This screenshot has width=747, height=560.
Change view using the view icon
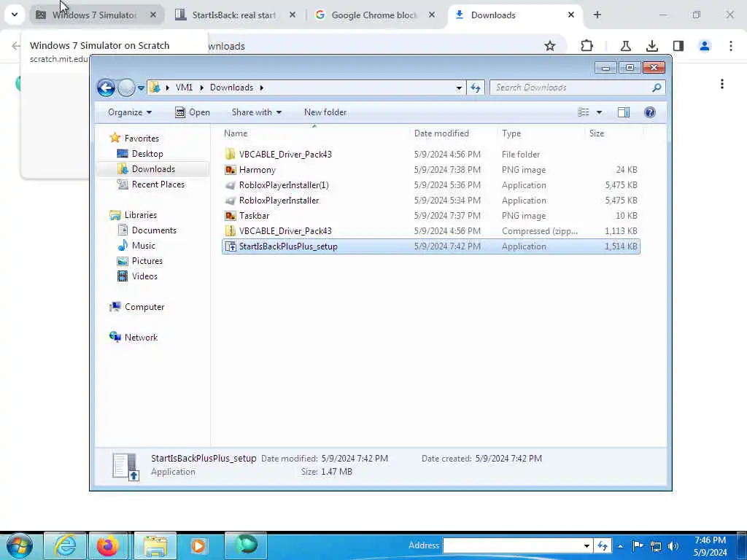[584, 112]
